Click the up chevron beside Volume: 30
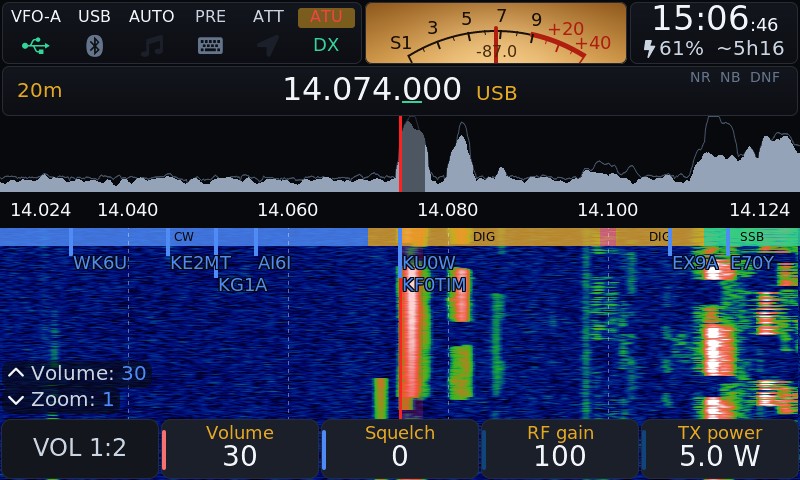The width and height of the screenshot is (800, 480). [16, 373]
